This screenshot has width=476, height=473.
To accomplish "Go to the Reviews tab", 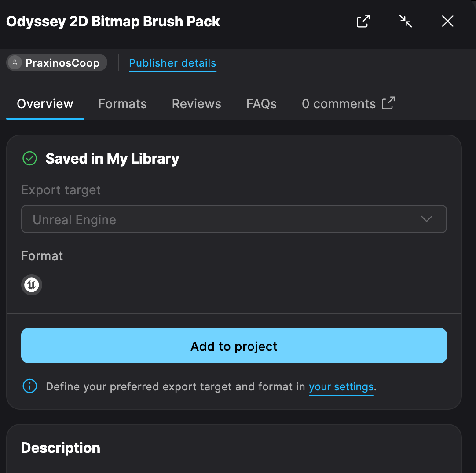I will coord(196,104).
